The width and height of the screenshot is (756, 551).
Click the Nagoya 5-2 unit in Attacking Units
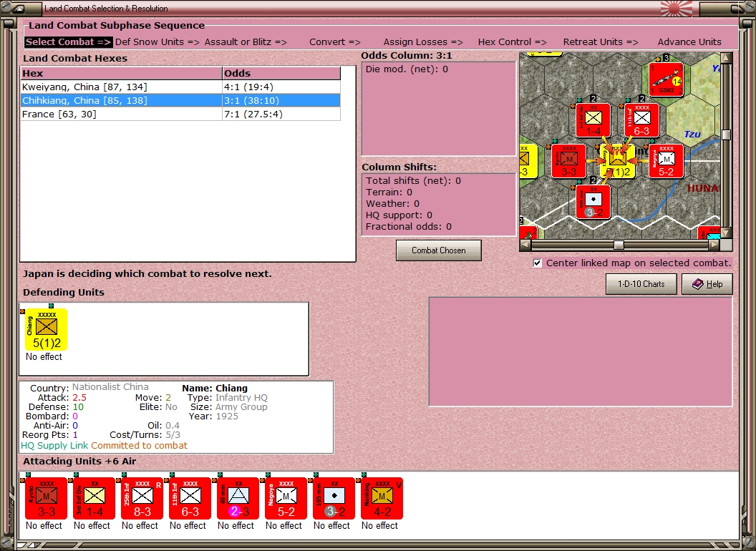pos(286,498)
